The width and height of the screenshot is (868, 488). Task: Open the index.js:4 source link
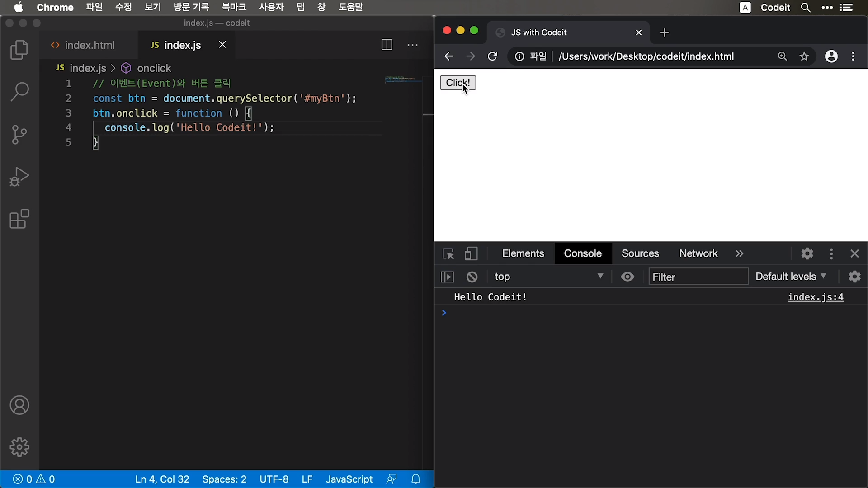click(815, 297)
